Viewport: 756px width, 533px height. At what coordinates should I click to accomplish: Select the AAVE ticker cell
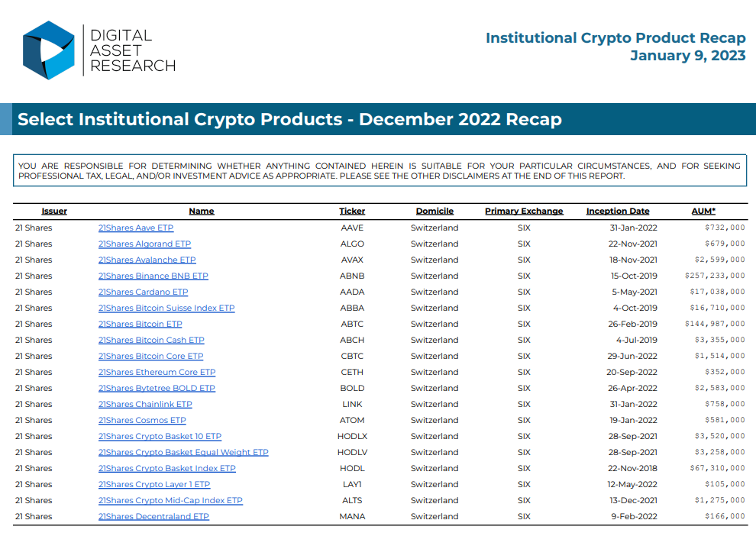(352, 228)
